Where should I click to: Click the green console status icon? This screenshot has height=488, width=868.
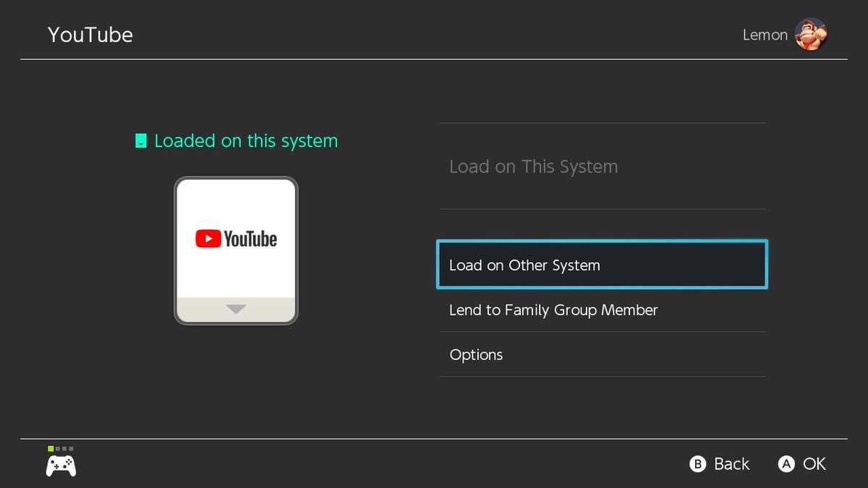[x=141, y=141]
